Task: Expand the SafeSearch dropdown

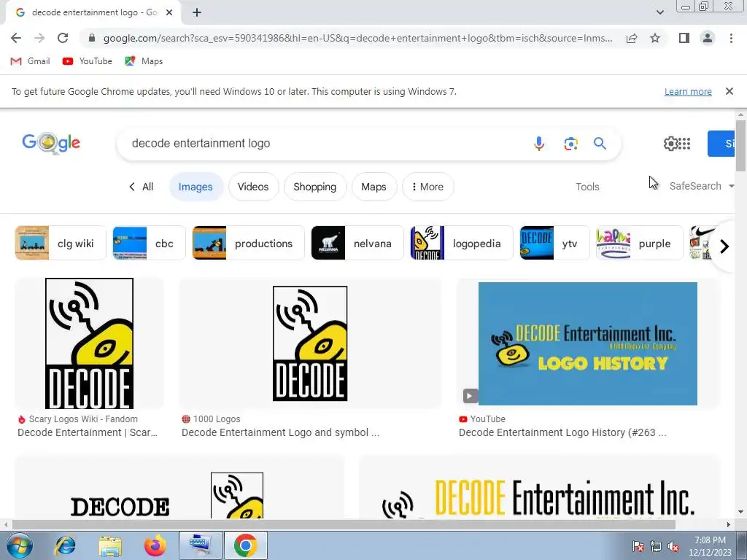Action: pos(701,186)
